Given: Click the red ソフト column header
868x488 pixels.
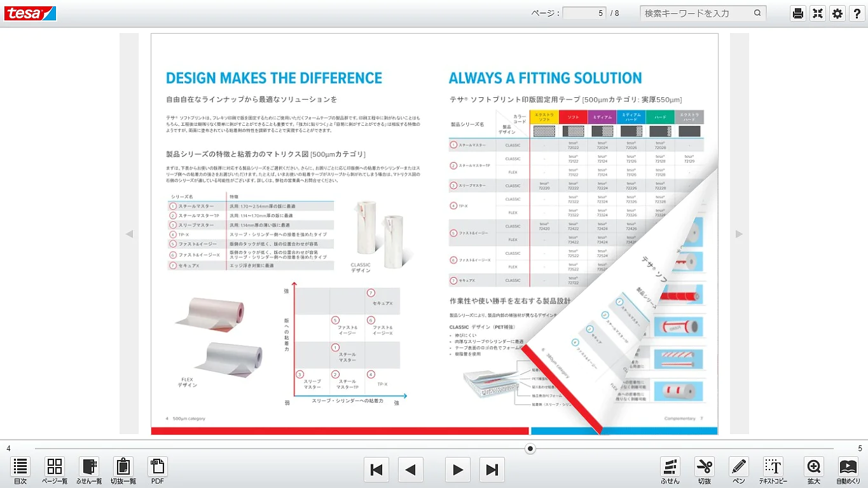Looking at the screenshot, I should click(x=573, y=117).
